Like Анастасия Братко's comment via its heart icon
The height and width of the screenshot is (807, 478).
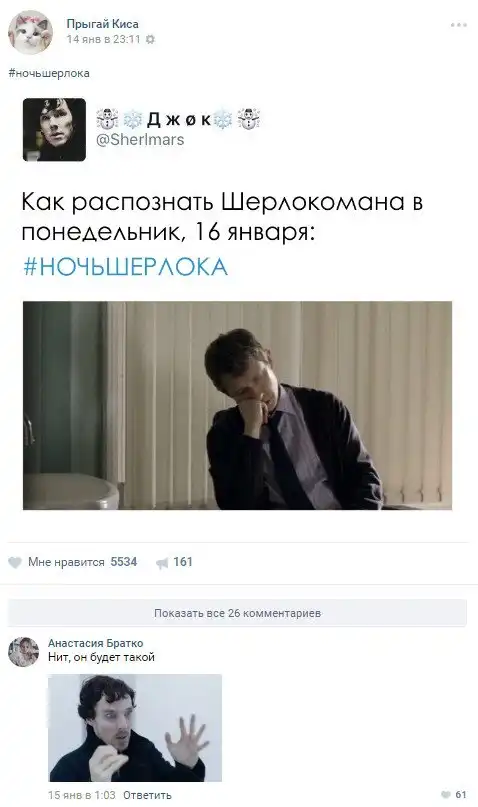(446, 795)
